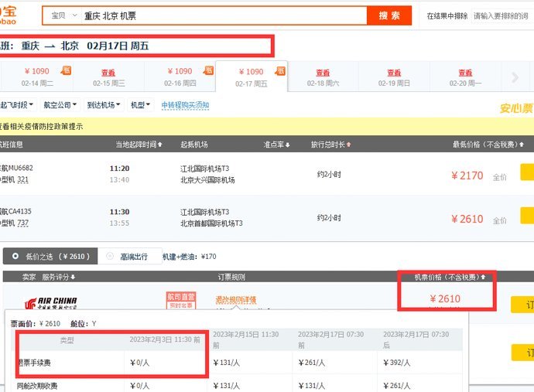Click the 北京大兴国际机场 airport text

(207, 179)
